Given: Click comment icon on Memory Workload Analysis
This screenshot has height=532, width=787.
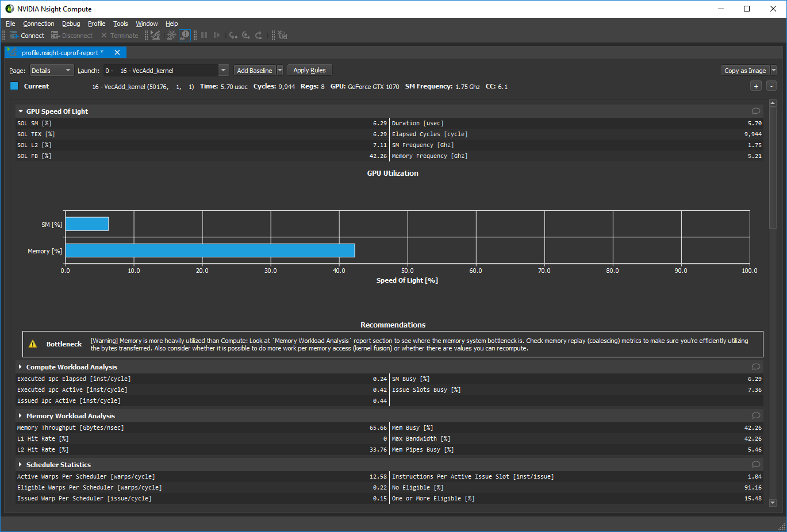Looking at the screenshot, I should (x=755, y=416).
